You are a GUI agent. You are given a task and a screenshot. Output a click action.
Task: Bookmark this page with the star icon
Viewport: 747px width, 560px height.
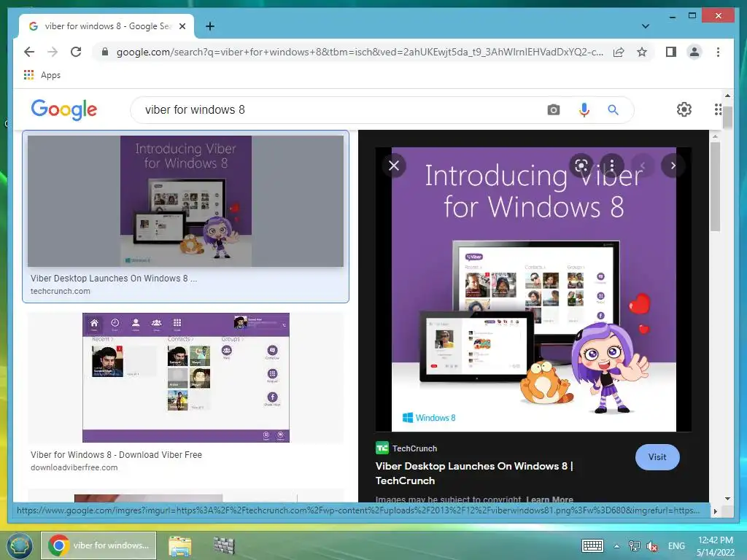tap(642, 52)
